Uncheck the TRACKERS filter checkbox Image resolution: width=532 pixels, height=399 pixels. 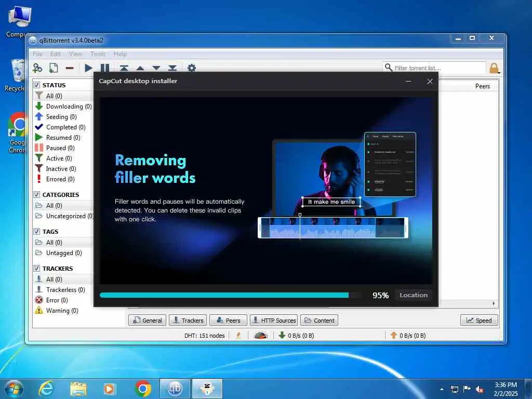click(37, 269)
